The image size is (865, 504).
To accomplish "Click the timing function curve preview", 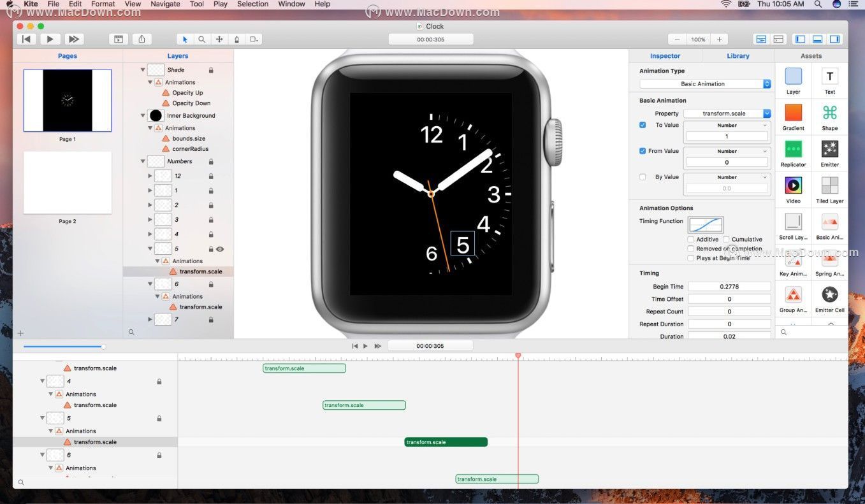I will tap(706, 224).
